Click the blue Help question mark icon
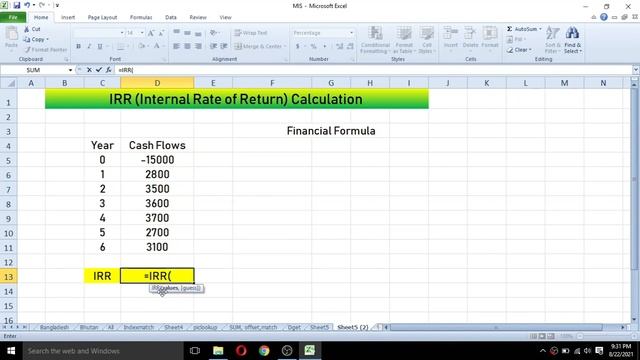The image size is (640, 360). coord(604,17)
